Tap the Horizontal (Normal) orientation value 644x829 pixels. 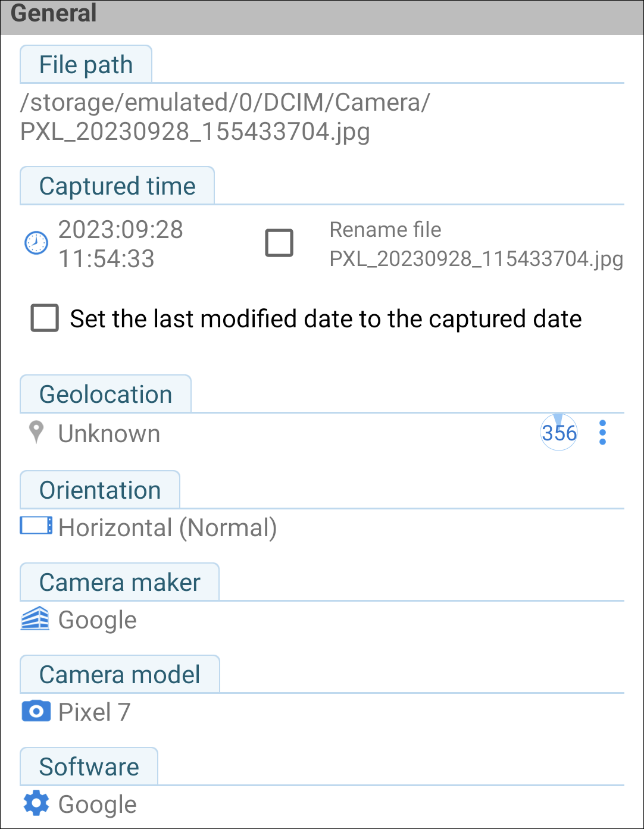pyautogui.click(x=167, y=528)
